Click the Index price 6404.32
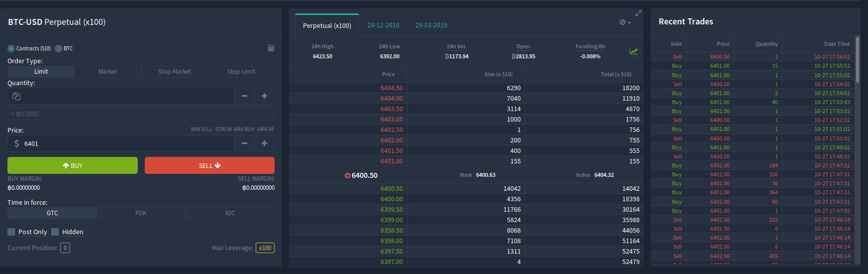The width and height of the screenshot is (868, 274). tap(604, 175)
